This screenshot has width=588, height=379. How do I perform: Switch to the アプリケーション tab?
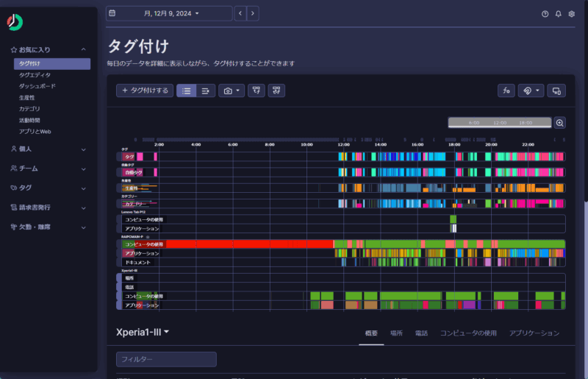pos(534,333)
